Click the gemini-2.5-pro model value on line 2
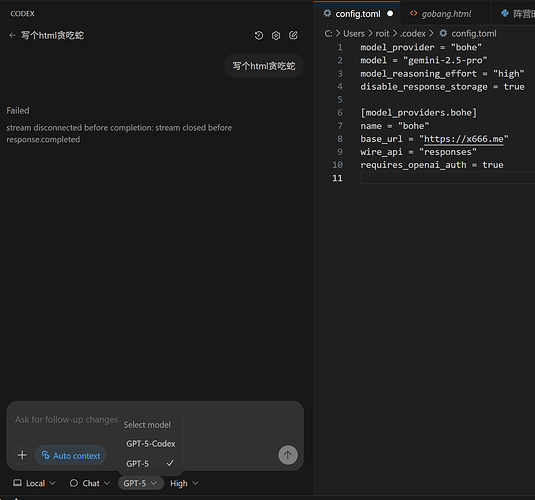 coord(445,60)
